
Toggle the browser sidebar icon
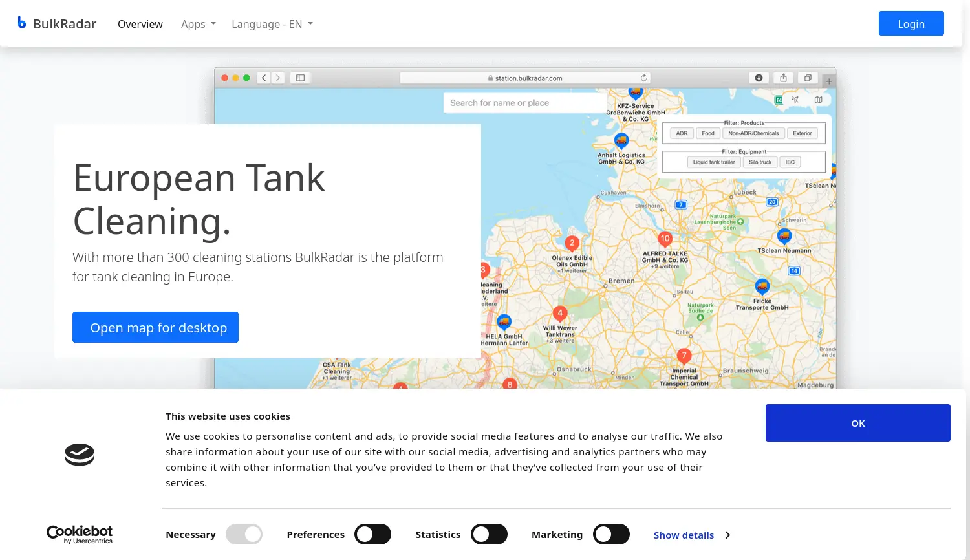pos(299,78)
